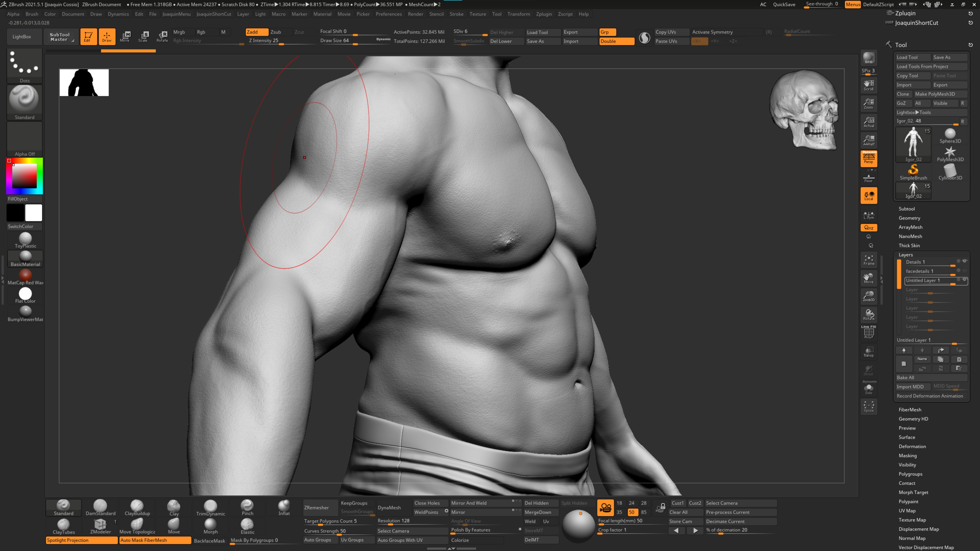Image resolution: width=980 pixels, height=551 pixels.
Task: Toggle BackfaceMask option
Action: tap(210, 540)
